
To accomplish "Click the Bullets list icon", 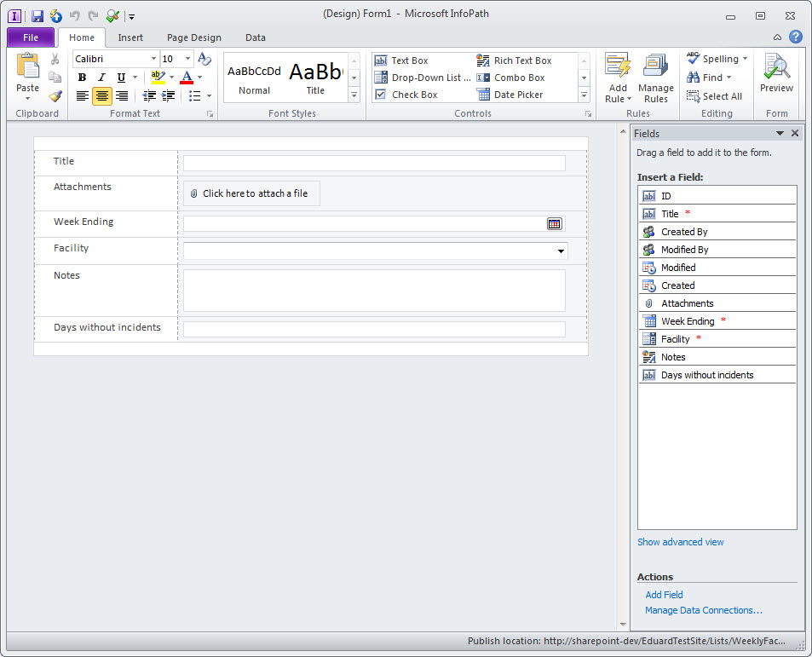I will [x=195, y=95].
